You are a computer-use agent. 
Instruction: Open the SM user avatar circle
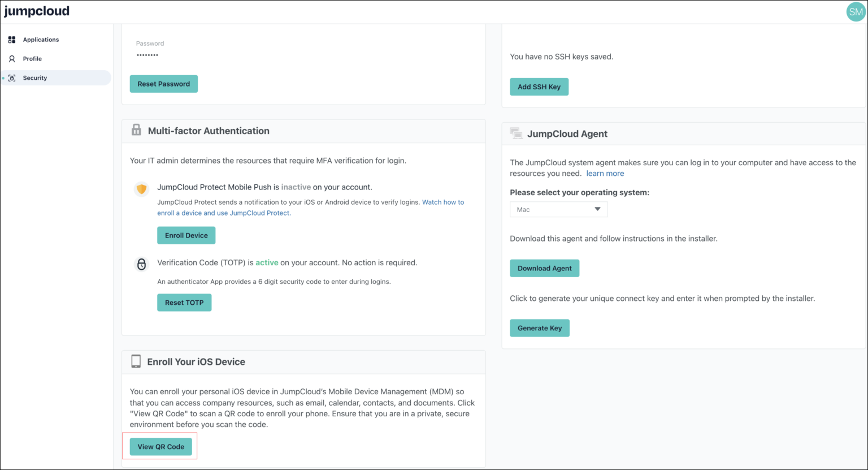point(856,11)
